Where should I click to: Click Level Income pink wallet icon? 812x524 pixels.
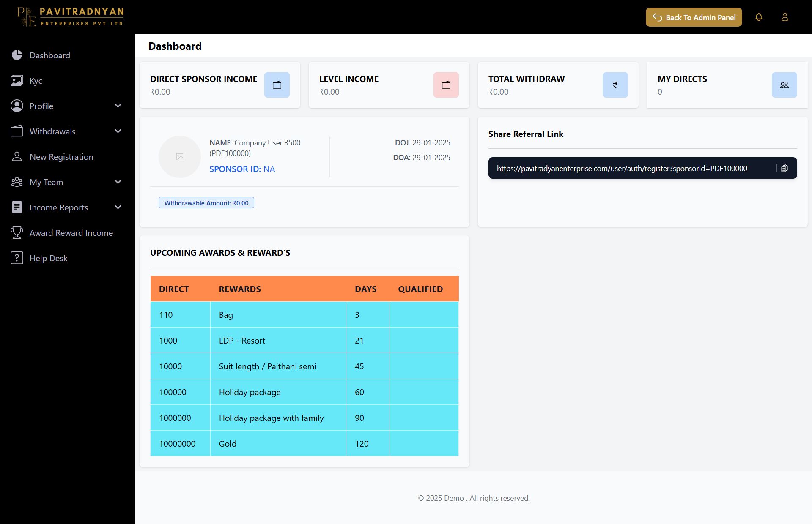click(x=446, y=85)
